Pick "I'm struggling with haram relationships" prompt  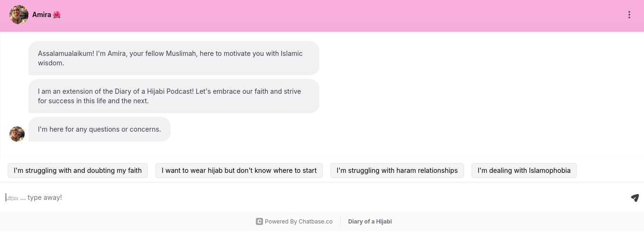coord(397,170)
